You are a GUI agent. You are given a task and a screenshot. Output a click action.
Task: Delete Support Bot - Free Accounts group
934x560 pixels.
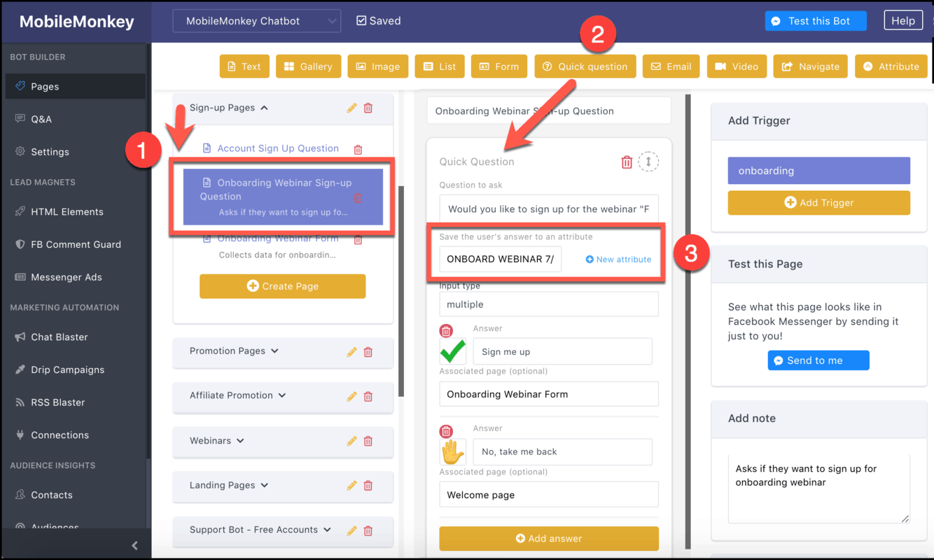click(368, 531)
